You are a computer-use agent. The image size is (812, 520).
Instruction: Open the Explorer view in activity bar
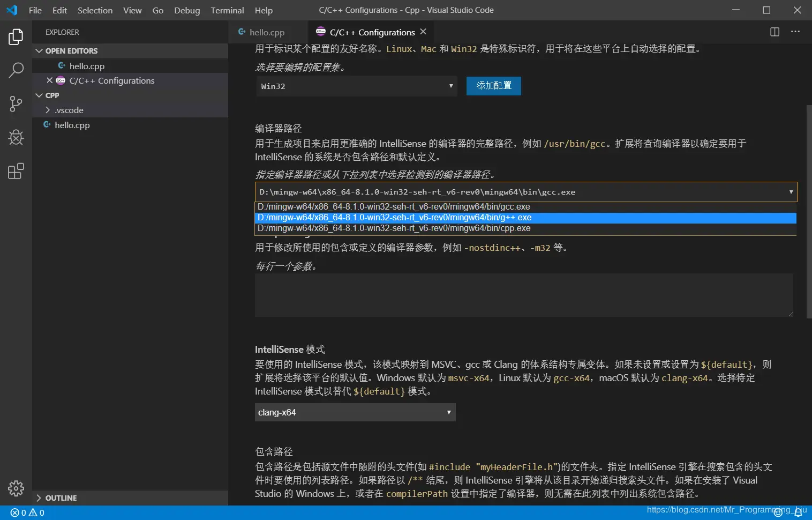(x=16, y=37)
